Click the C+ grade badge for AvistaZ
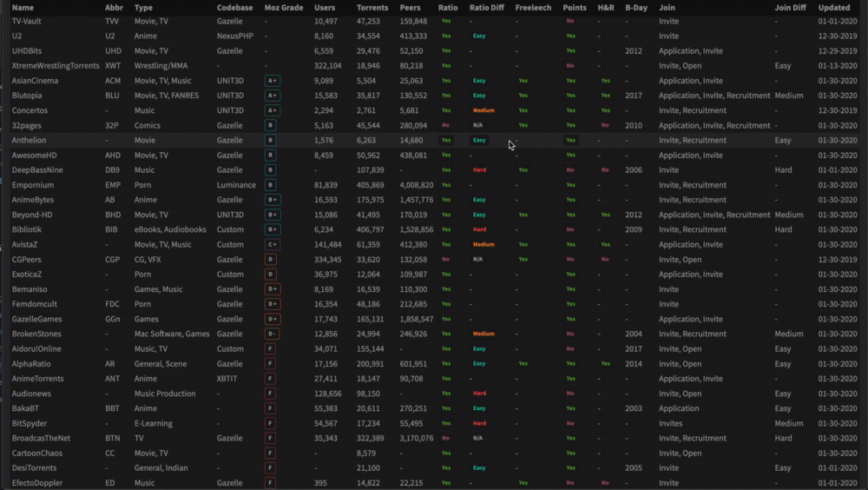The image size is (868, 490). (272, 244)
